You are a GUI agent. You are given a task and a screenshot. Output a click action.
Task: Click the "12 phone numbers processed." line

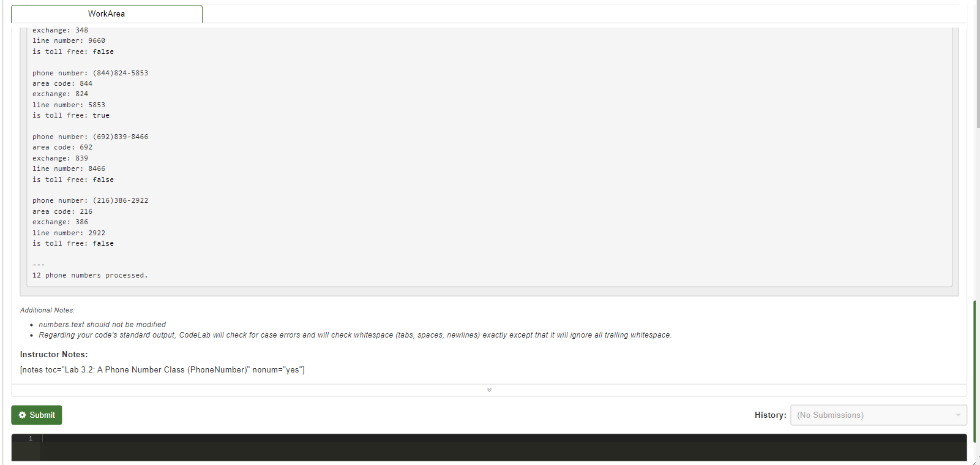pyautogui.click(x=90, y=275)
